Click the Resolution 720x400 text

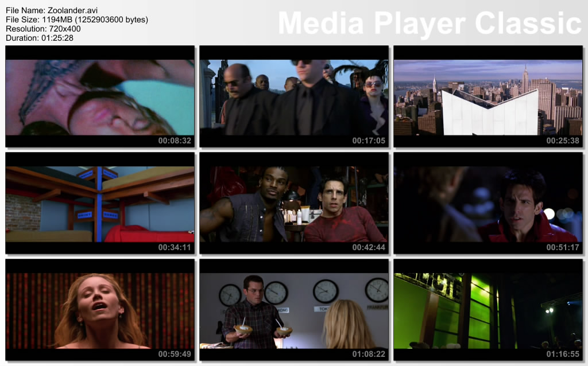43,29
